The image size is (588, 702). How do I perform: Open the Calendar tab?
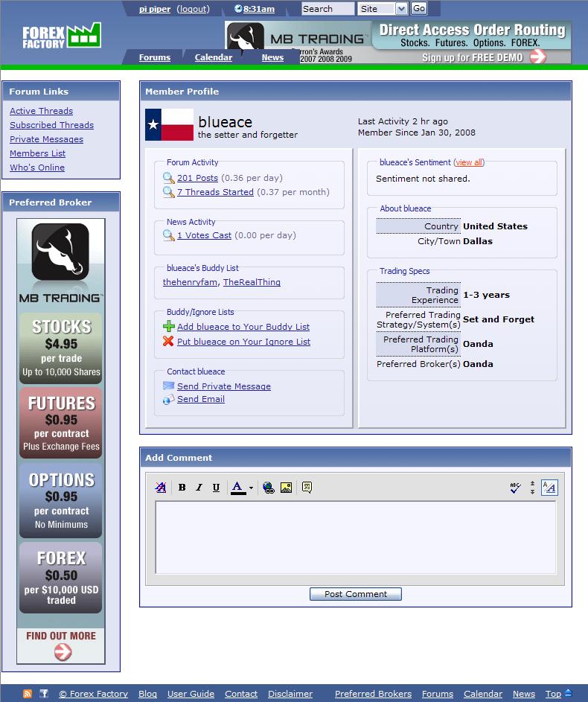(214, 57)
